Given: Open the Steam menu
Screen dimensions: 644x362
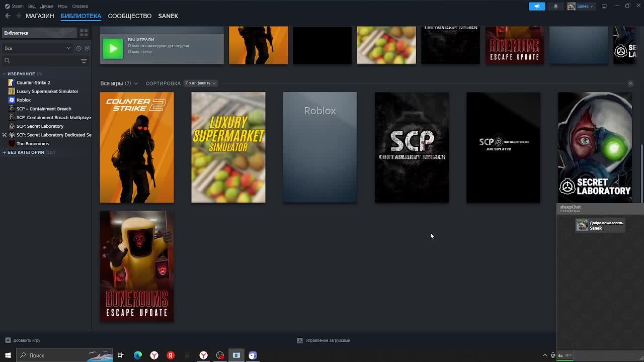Looking at the screenshot, I should (x=14, y=6).
